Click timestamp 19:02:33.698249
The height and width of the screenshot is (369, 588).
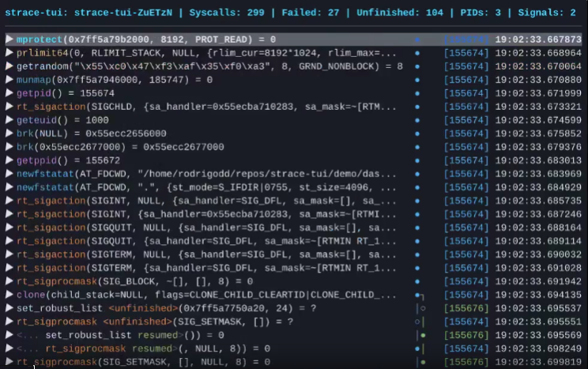pos(538,348)
